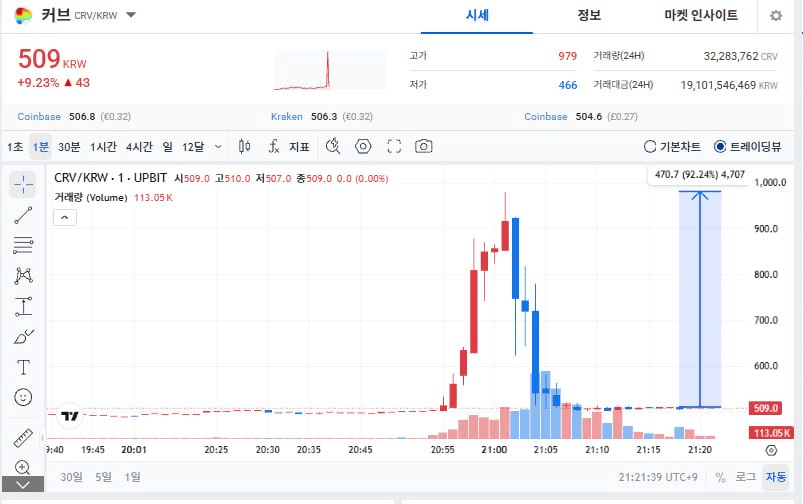803x504 pixels.
Task: Select the 트레이딩뷰 radio option
Action: (x=748, y=146)
